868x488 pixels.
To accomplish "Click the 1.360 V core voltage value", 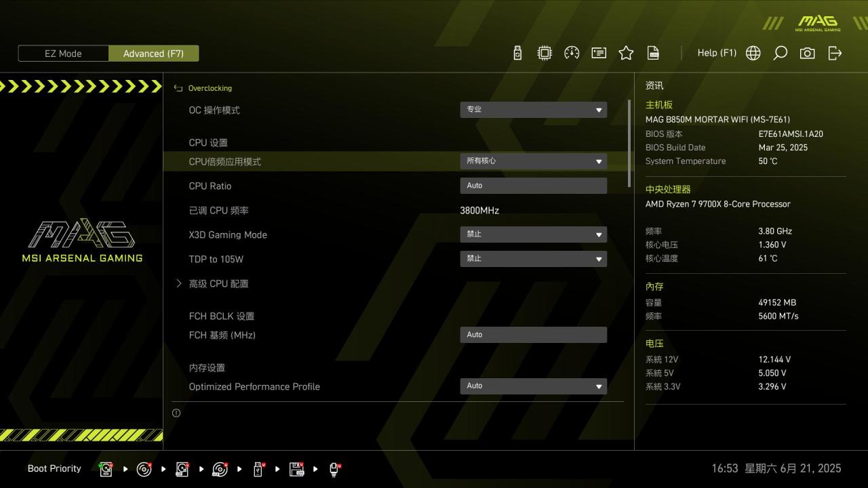I will click(x=772, y=245).
